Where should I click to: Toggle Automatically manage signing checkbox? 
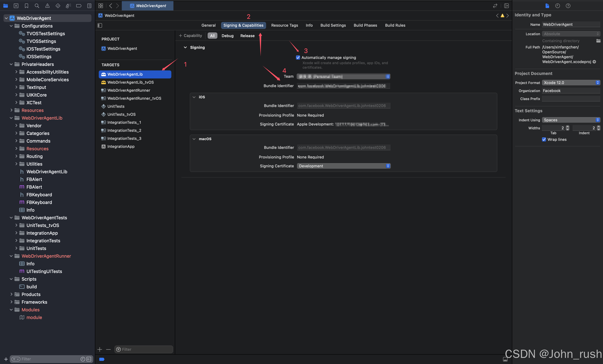point(298,58)
